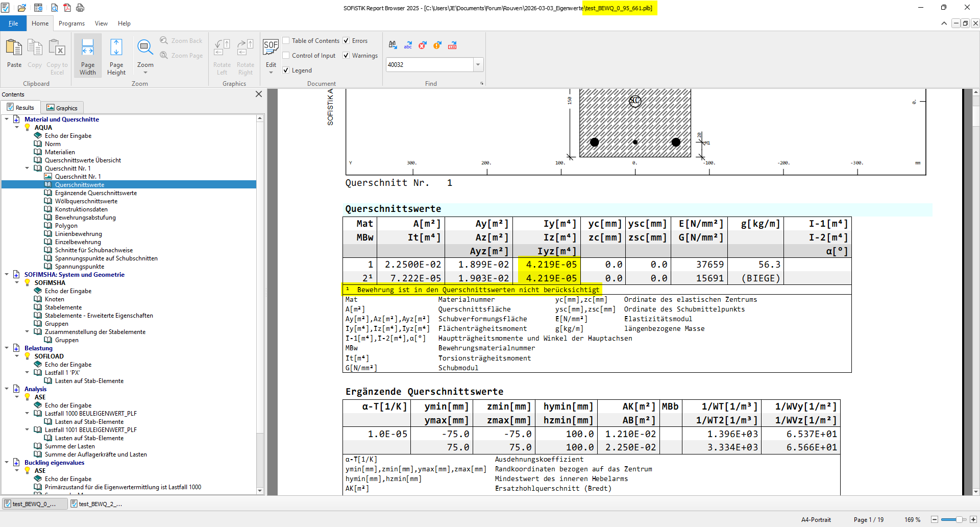980x527 pixels.
Task: Click the find next warning icon
Action: coord(437,45)
